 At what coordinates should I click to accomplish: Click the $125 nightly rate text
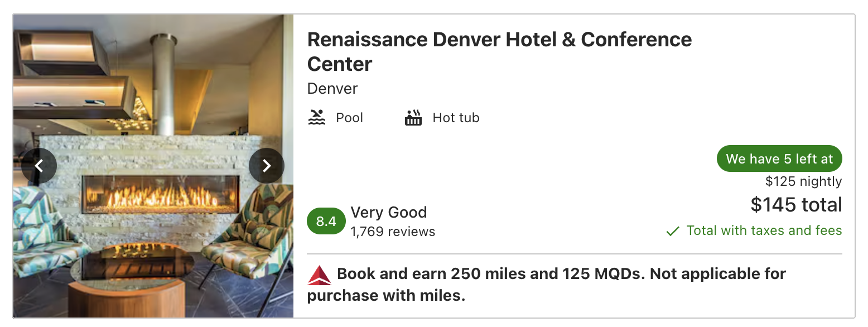tap(803, 181)
